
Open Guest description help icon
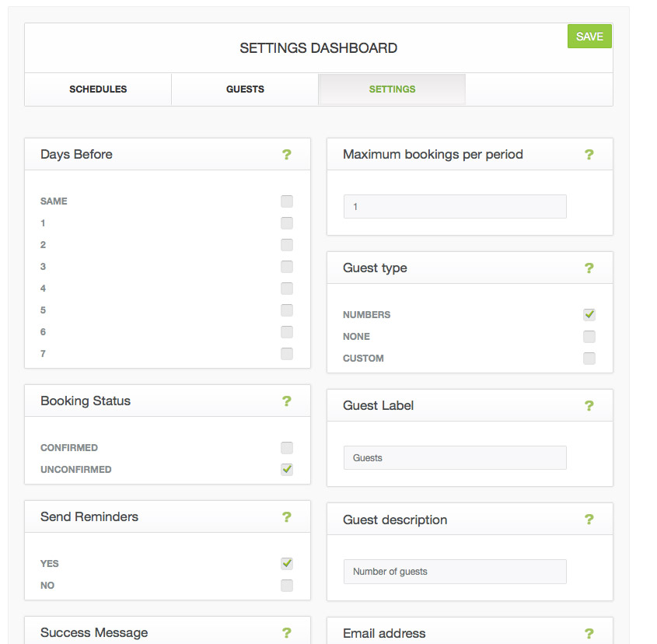[x=589, y=520]
